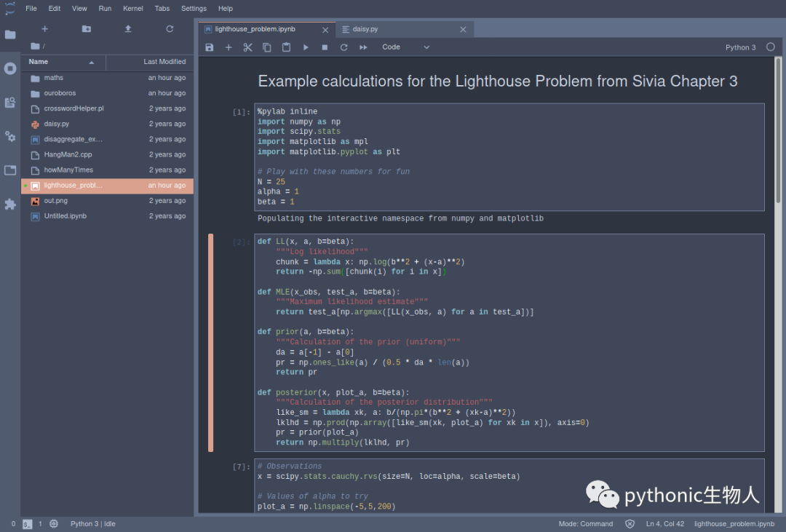The height and width of the screenshot is (532, 786).
Task: Upload files with the upload arrow icon
Action: 128,29
